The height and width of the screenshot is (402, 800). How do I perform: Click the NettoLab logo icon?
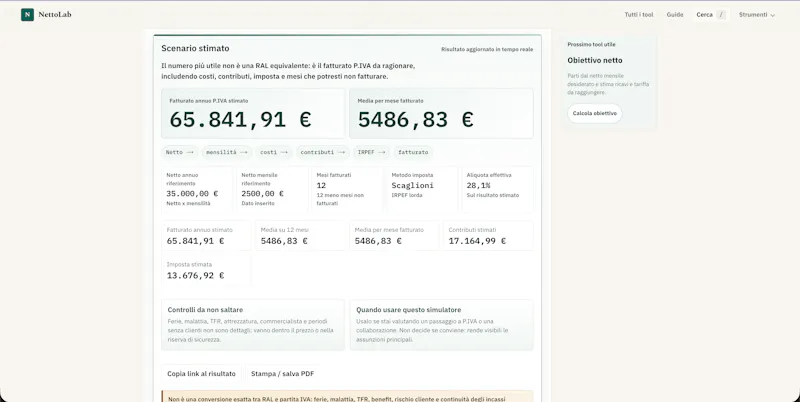pos(27,15)
